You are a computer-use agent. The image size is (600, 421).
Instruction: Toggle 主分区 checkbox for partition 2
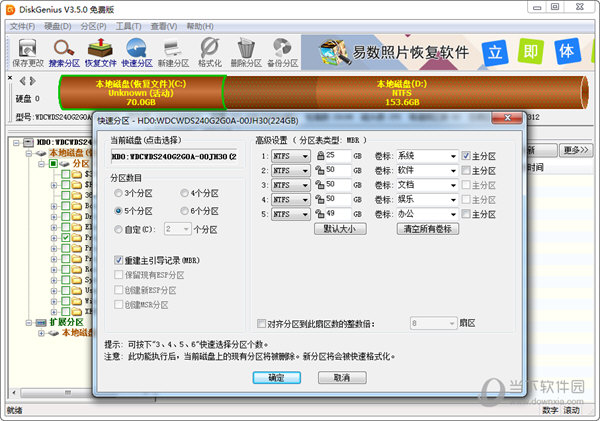(x=466, y=170)
